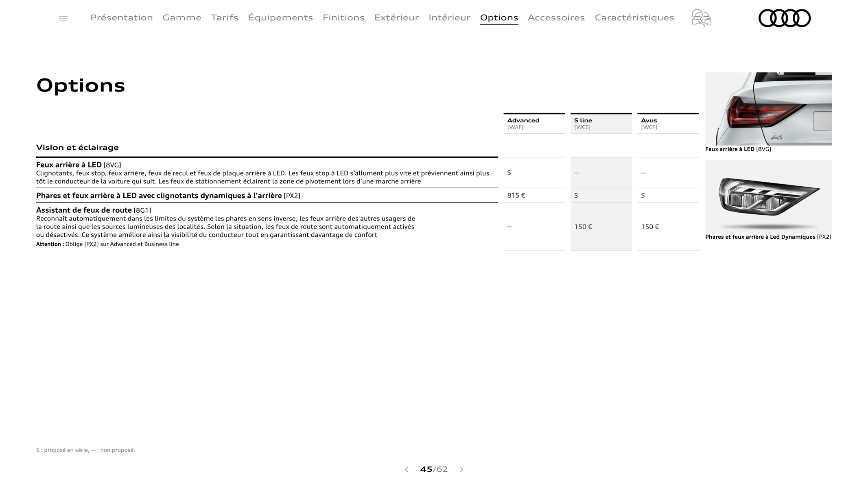
Task: Click the Avus [WCF] column header
Action: pyautogui.click(x=668, y=124)
